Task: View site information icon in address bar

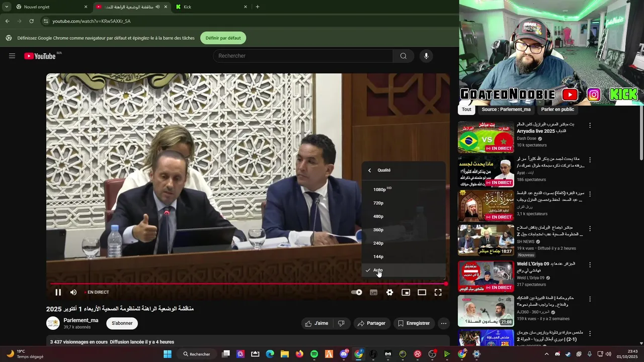Action: 46,21
